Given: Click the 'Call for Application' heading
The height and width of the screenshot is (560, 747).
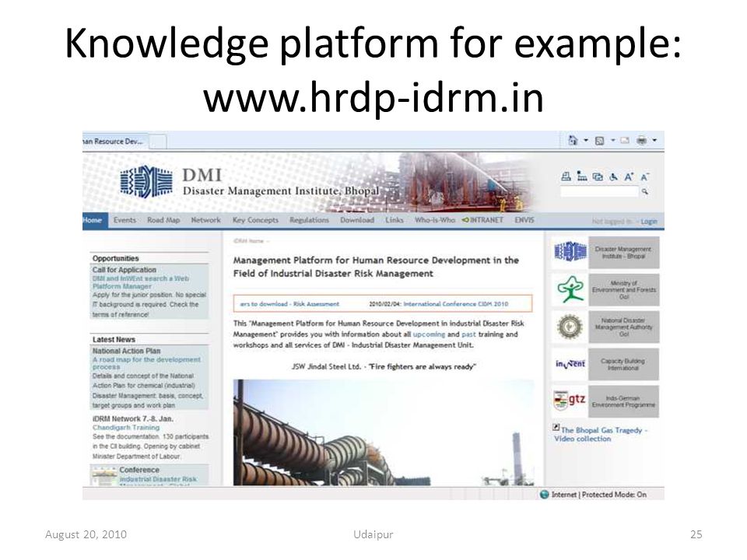Looking at the screenshot, I should [124, 270].
